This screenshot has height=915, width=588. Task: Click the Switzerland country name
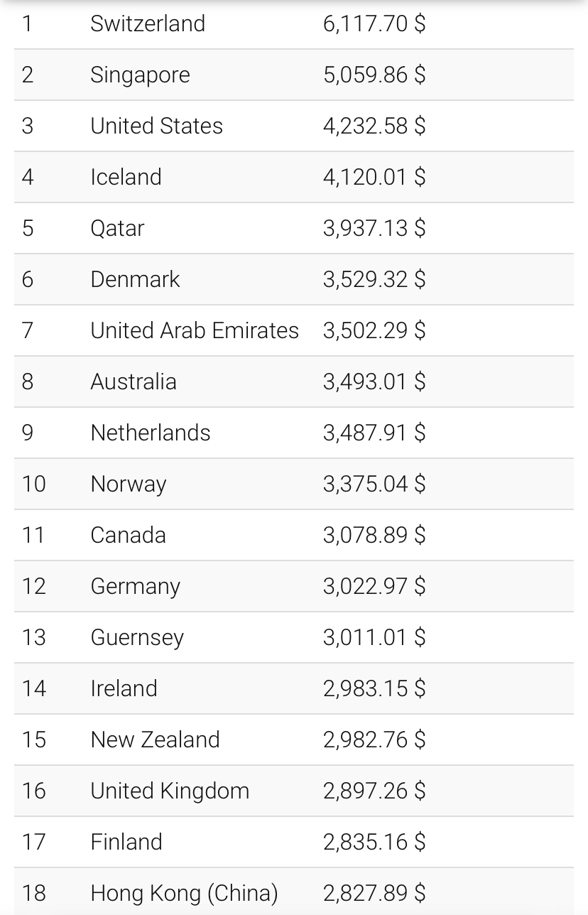[x=148, y=23]
